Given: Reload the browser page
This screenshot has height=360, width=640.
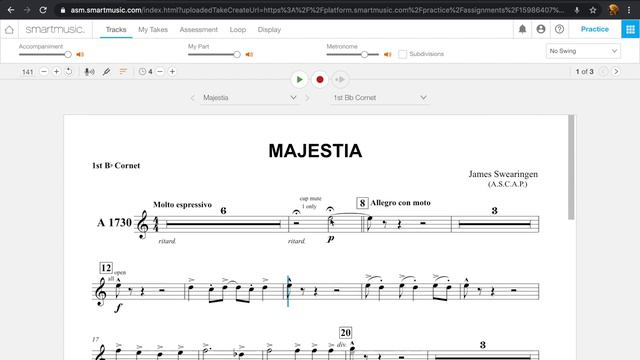Looking at the screenshot, I should [x=43, y=10].
